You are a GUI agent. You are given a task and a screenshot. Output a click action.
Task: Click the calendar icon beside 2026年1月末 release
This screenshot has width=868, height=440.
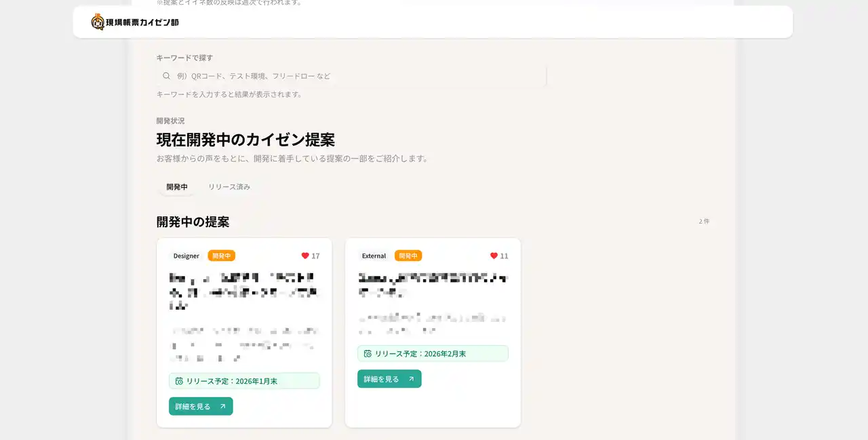pos(179,381)
